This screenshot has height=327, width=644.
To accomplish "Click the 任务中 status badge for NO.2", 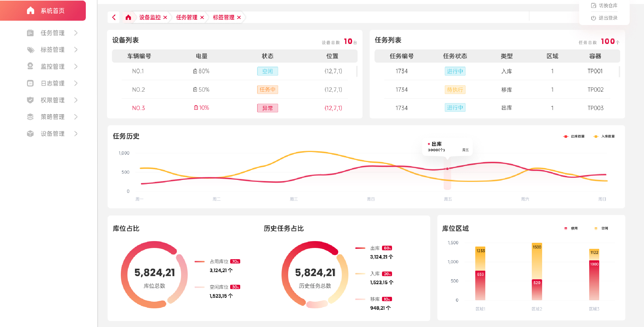I will pos(267,90).
